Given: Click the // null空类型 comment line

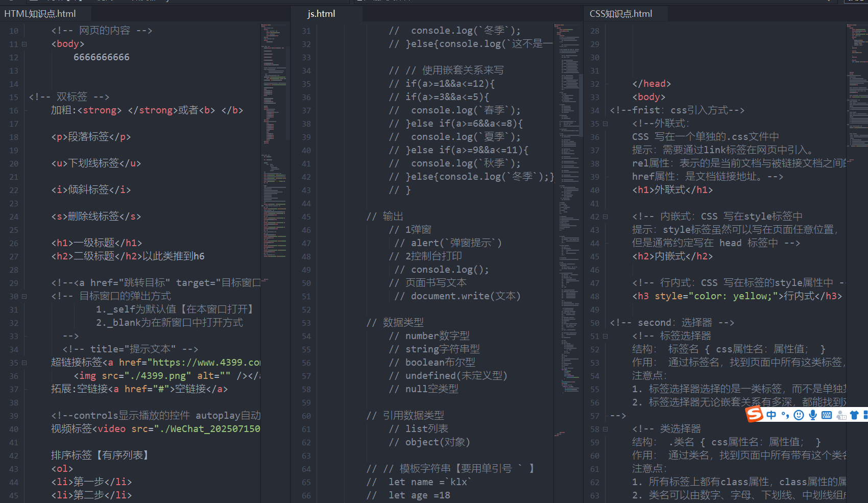Looking at the screenshot, I should (424, 389).
